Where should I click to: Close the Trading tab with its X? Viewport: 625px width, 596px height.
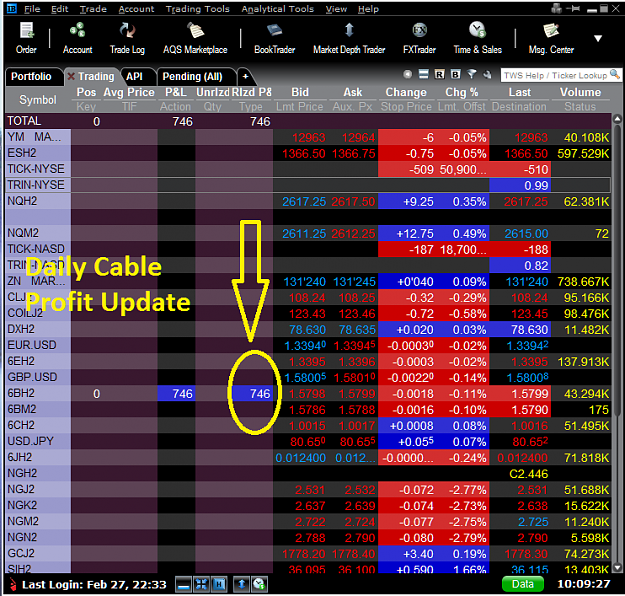click(x=71, y=76)
